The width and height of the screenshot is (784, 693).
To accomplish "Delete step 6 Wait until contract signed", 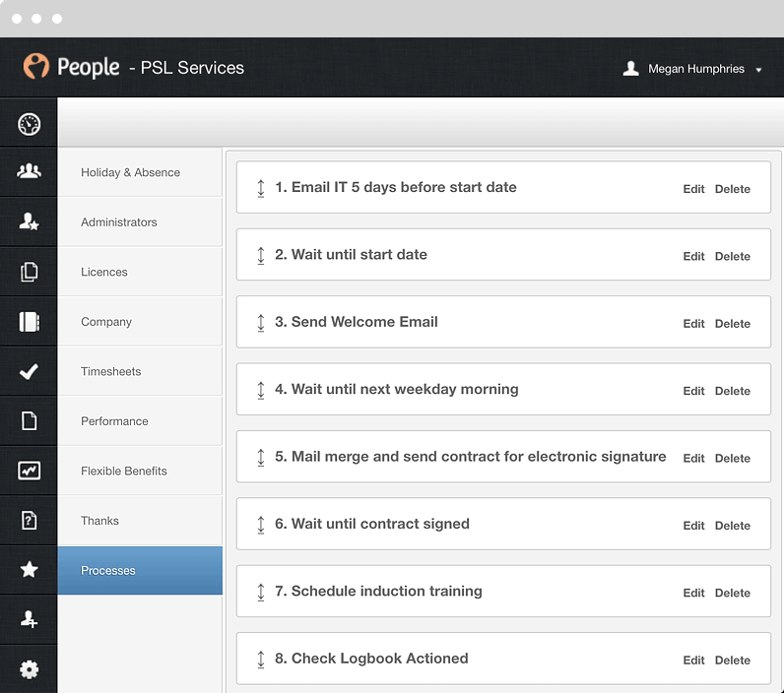I will (x=733, y=526).
